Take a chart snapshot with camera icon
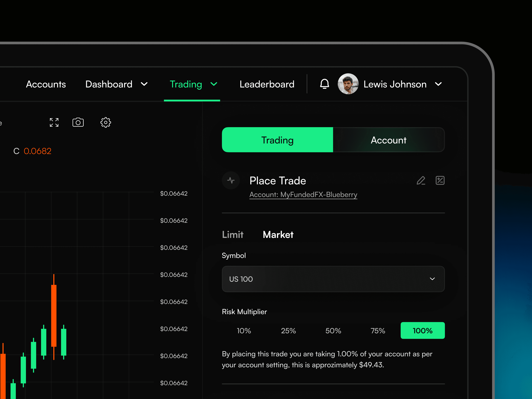 (78, 122)
